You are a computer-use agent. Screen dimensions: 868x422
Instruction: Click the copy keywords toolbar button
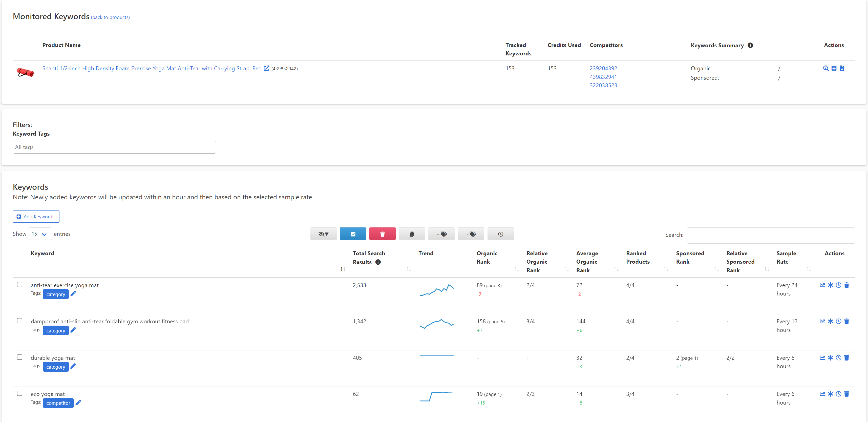point(412,234)
